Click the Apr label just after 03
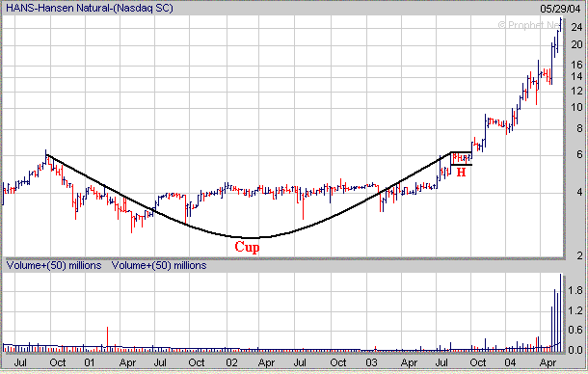The width and height of the screenshot is (588, 374). 409,363
